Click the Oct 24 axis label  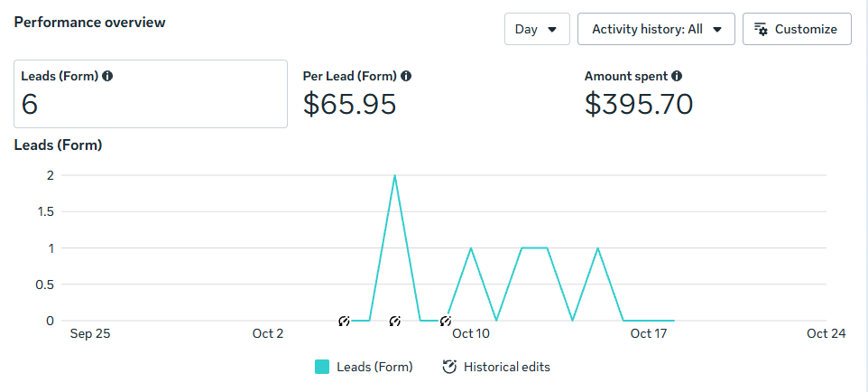tap(826, 333)
